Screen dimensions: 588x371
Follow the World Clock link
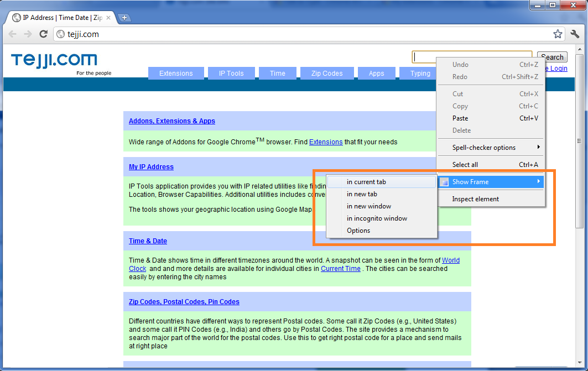tap(451, 260)
